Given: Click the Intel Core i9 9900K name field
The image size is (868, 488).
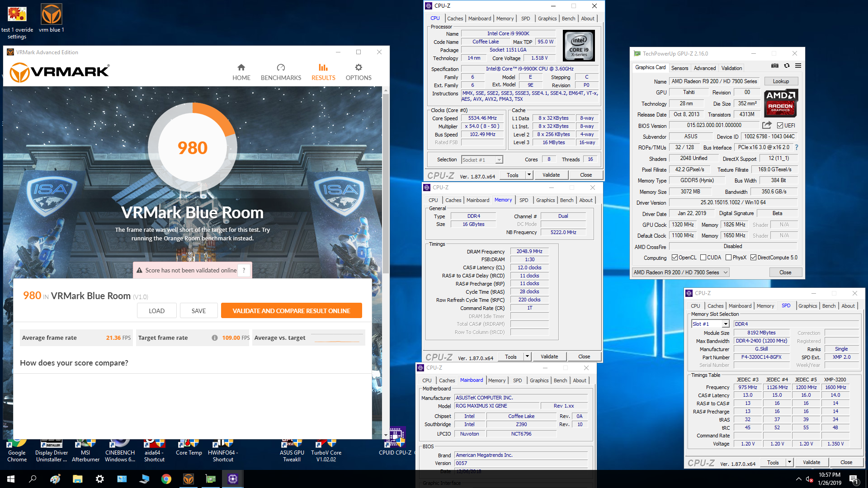Looking at the screenshot, I should (x=508, y=33).
